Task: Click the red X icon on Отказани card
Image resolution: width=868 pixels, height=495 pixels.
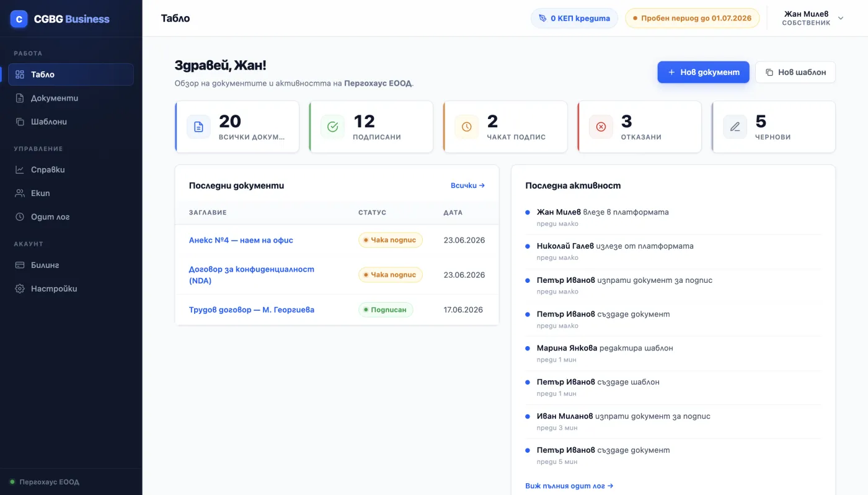Action: (x=601, y=127)
